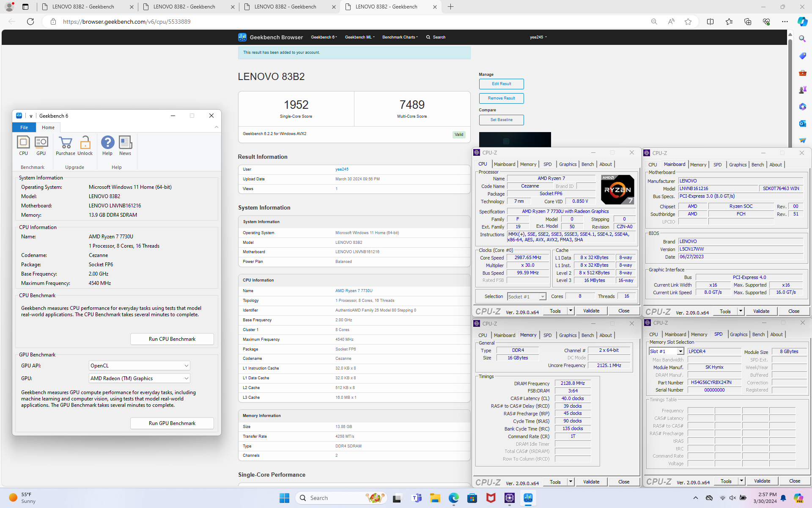Switch to Mainboard tab in CPU-Z CPU window
812x508 pixels.
coord(505,164)
